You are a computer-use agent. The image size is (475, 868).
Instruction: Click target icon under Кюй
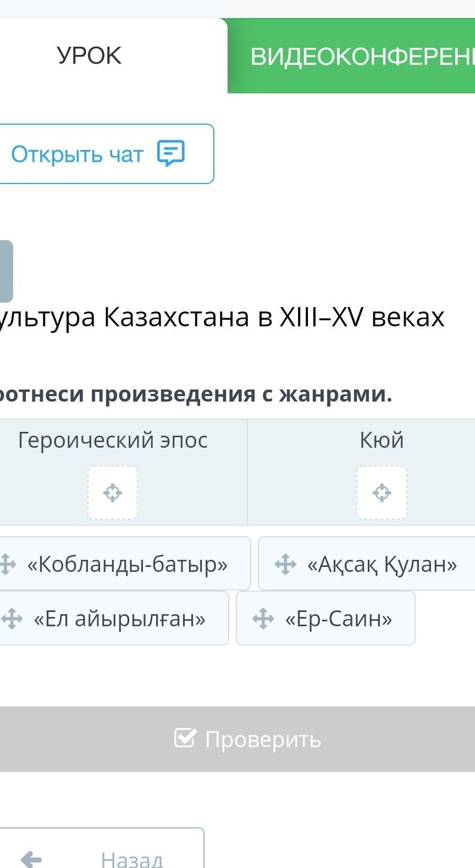pyautogui.click(x=382, y=493)
